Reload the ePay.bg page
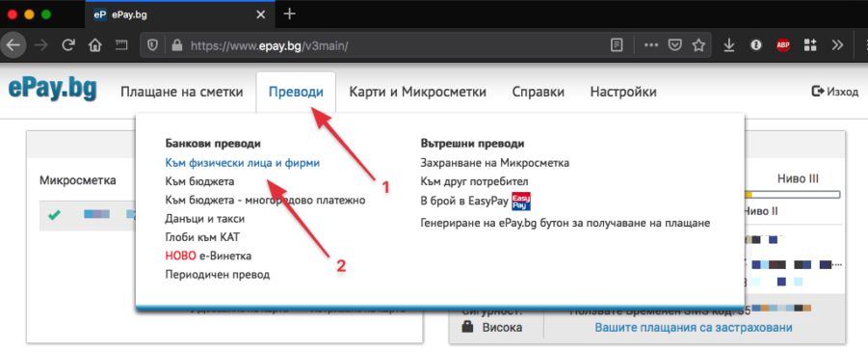 pyautogui.click(x=68, y=45)
